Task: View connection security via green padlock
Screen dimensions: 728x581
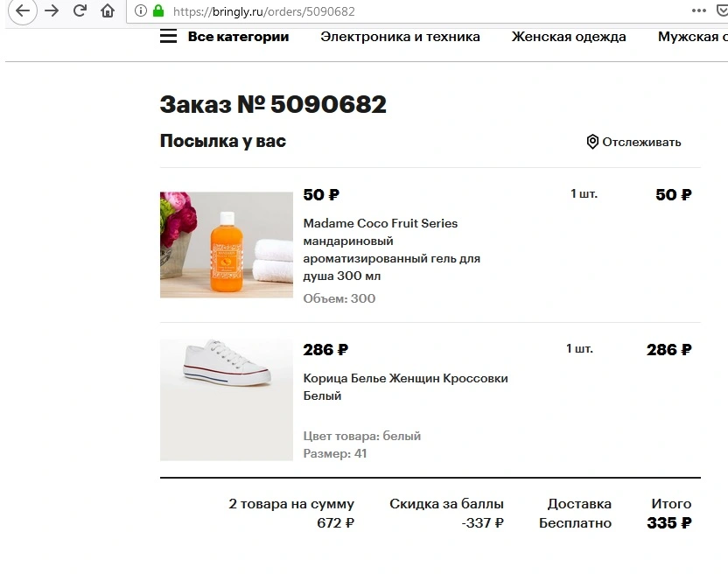Action: tap(158, 10)
